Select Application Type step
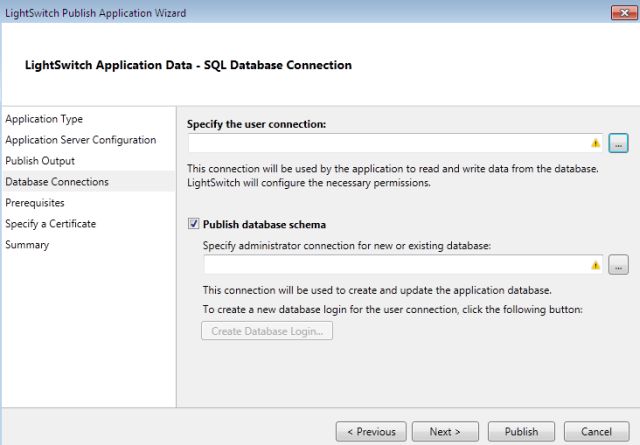This screenshot has width=640, height=445. (x=44, y=119)
